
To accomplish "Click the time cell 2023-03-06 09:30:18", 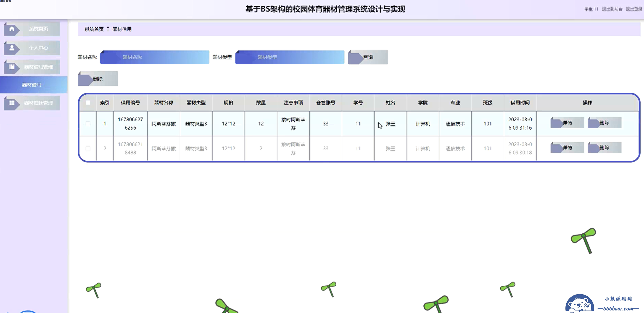I will [520, 149].
